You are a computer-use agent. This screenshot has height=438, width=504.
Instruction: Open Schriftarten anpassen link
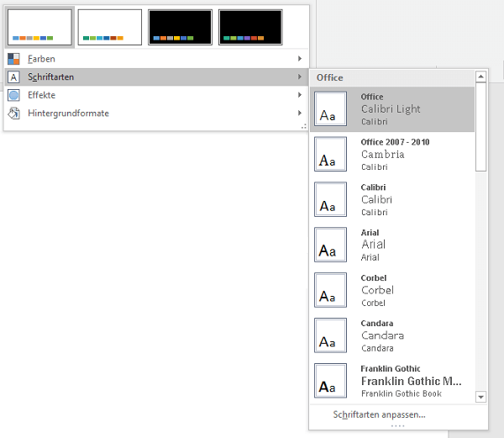380,414
